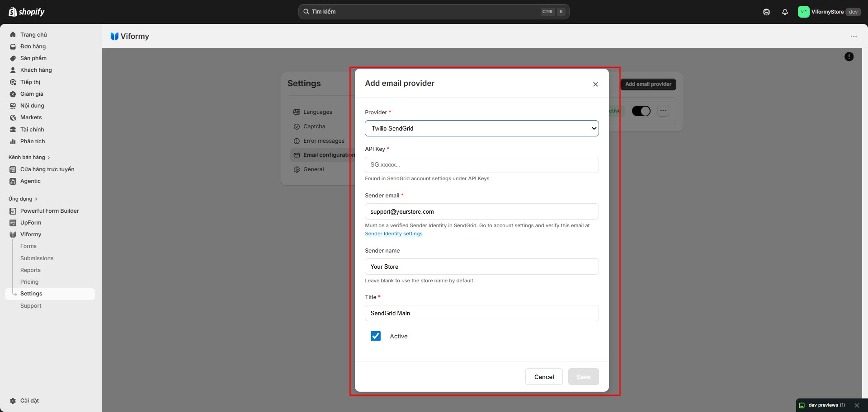Open the ViformyStore account menu
868x412 pixels.
pyautogui.click(x=829, y=12)
